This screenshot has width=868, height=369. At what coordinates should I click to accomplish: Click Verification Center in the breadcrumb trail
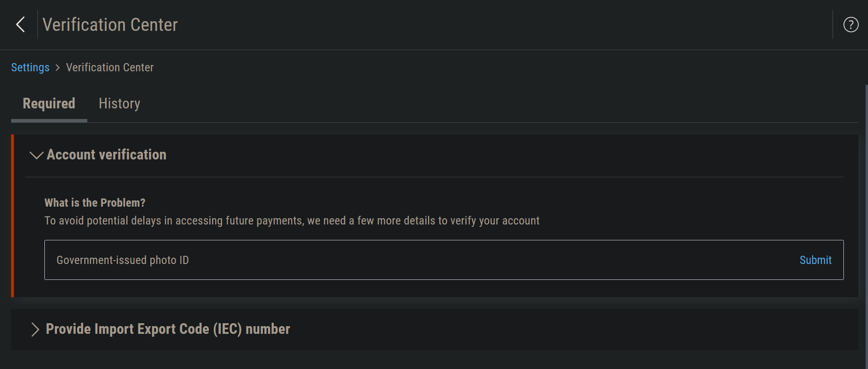click(x=109, y=67)
